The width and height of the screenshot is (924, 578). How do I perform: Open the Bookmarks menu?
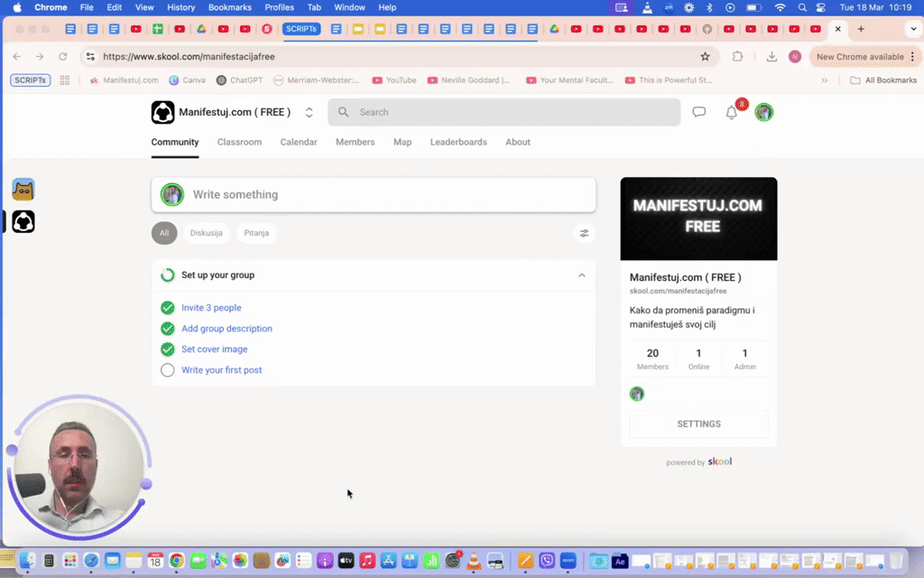pyautogui.click(x=230, y=7)
